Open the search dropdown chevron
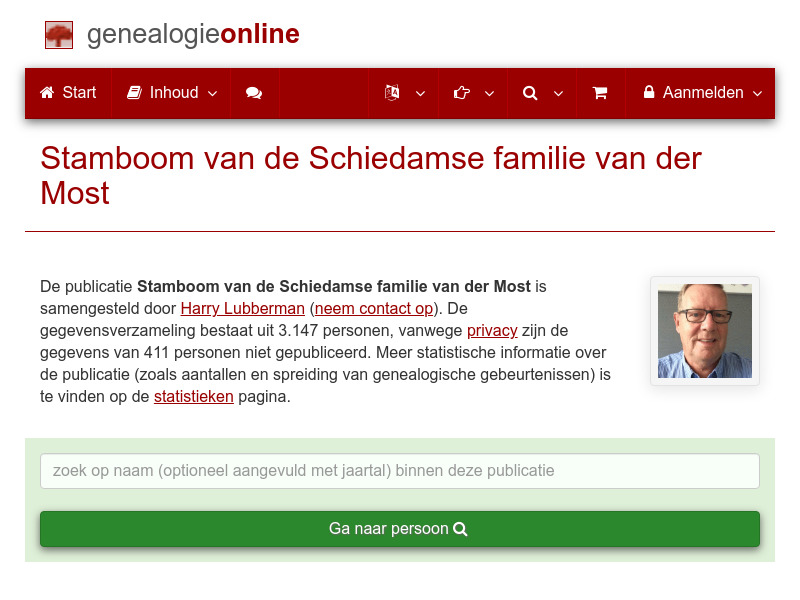The image size is (800, 600). click(x=558, y=93)
